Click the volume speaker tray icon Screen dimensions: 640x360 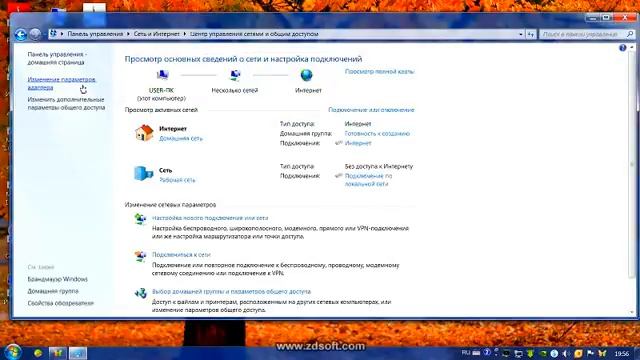[566, 353]
